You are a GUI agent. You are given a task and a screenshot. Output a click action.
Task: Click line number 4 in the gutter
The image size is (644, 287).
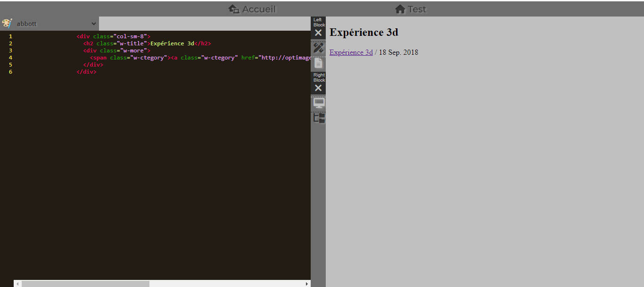(x=10, y=58)
